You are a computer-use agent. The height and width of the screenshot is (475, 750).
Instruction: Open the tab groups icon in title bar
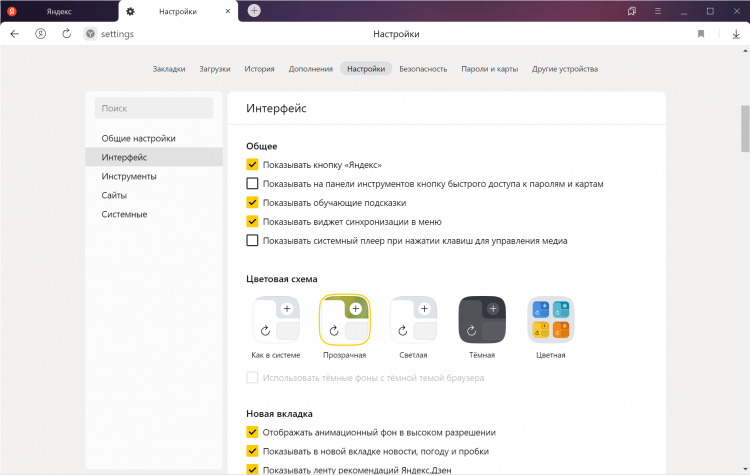pyautogui.click(x=632, y=11)
